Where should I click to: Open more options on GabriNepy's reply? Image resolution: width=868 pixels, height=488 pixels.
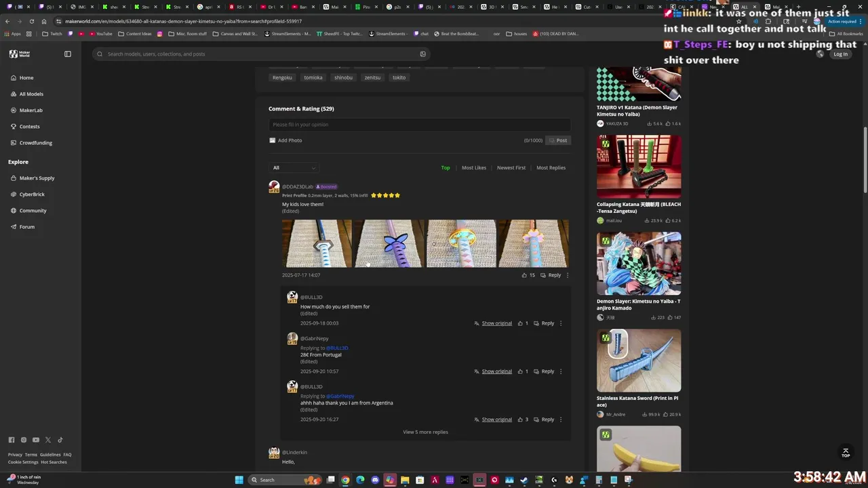click(x=561, y=371)
